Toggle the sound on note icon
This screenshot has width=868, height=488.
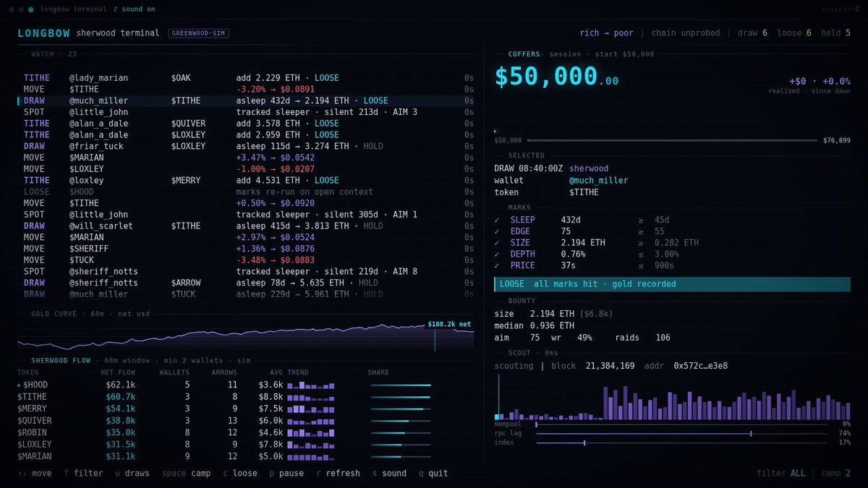pos(116,9)
